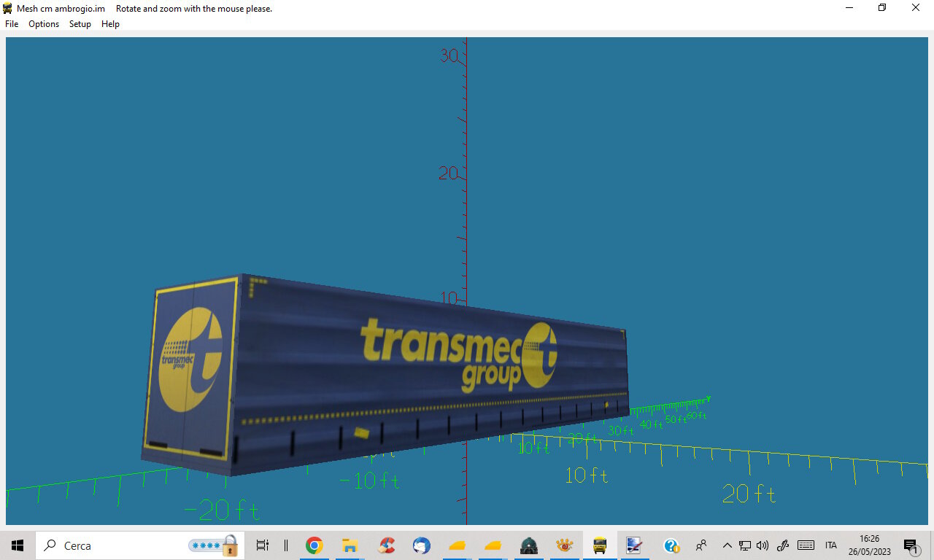This screenshot has height=560, width=934.
Task: Click the Mesh viewer title bar icon
Action: click(x=8, y=9)
